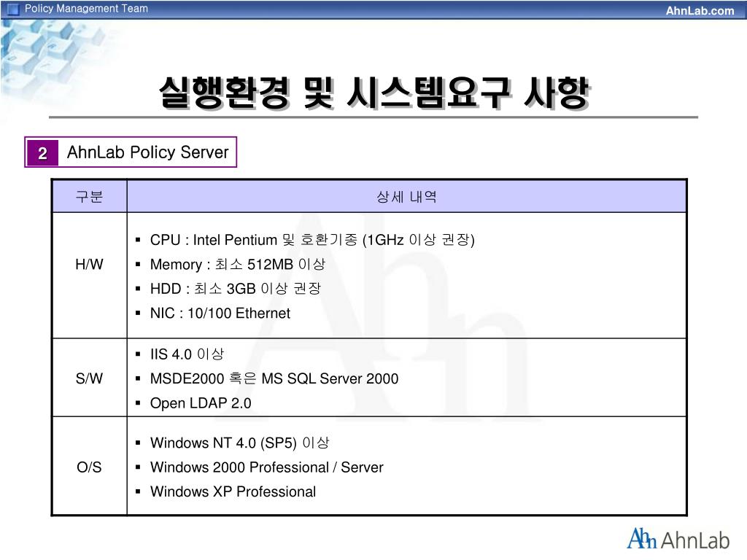Select the 'S/W' row label

89,378
